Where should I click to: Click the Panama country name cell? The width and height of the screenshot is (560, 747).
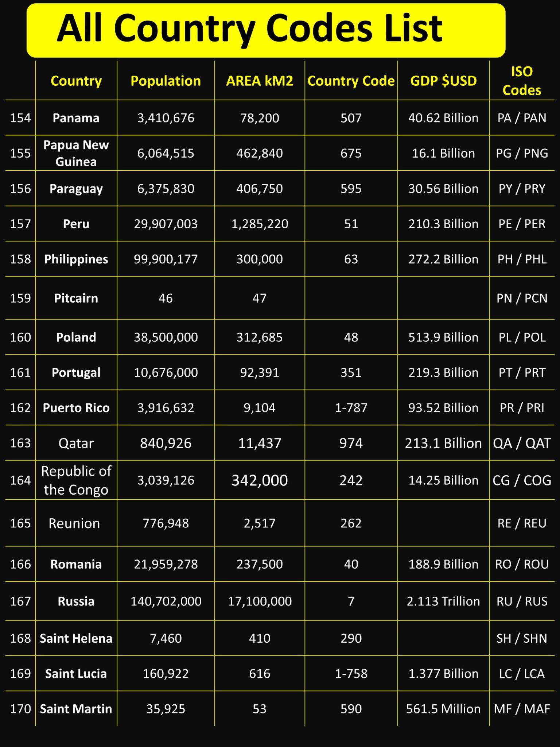click(x=76, y=118)
